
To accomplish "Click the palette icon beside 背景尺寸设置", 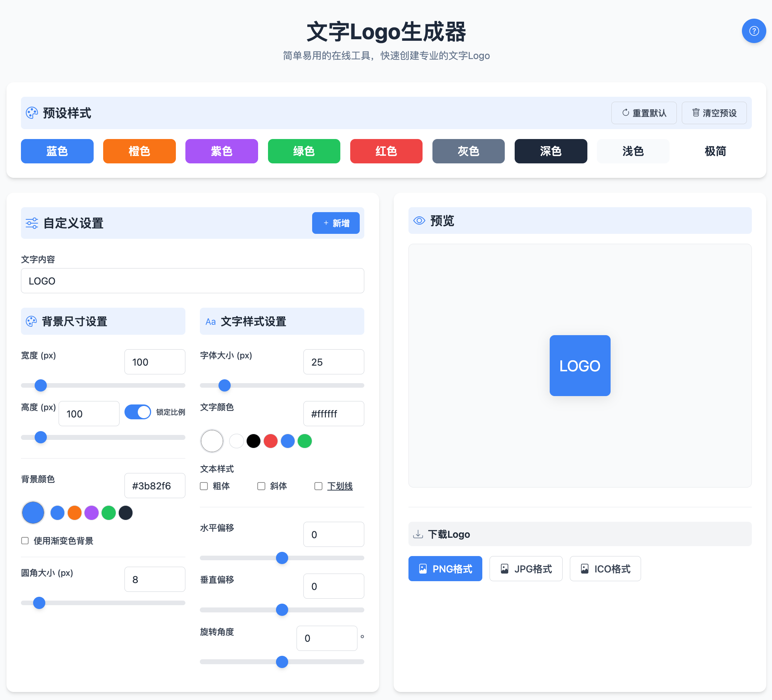I will [31, 321].
